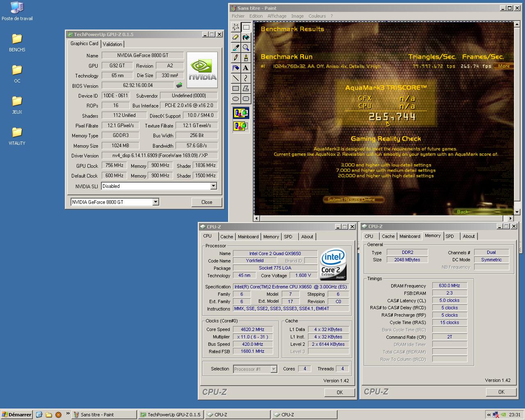Pick the Curve tool in Paint
This screenshot has height=420, width=525.
(246, 78)
